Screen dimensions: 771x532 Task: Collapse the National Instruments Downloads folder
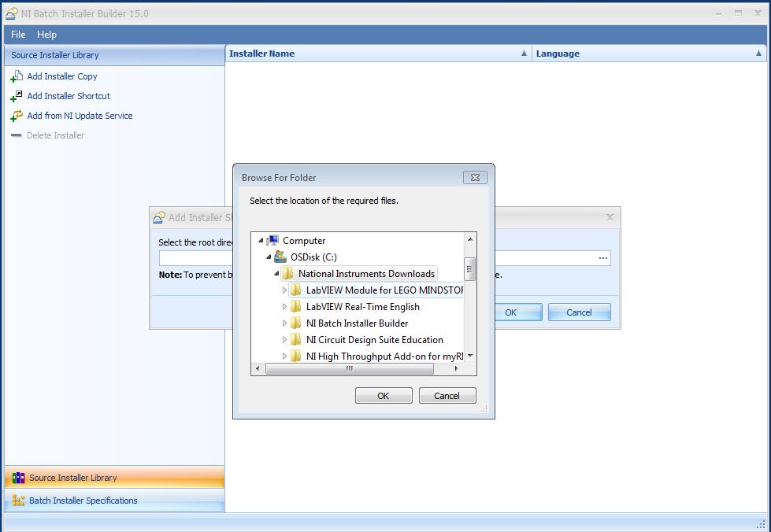(x=276, y=274)
